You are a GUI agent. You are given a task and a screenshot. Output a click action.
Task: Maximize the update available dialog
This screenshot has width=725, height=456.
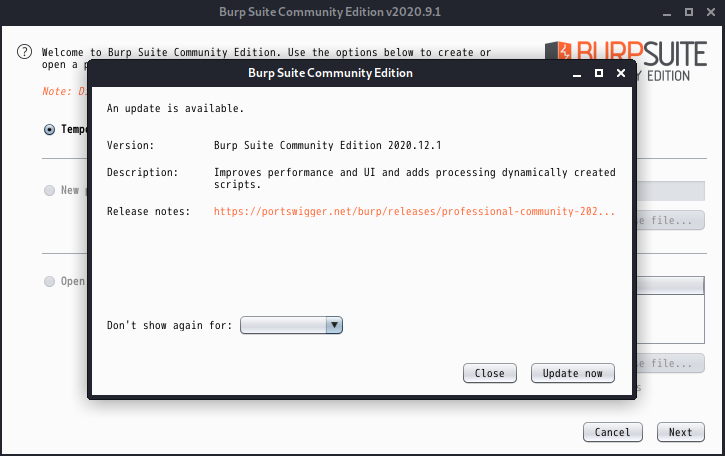click(599, 73)
